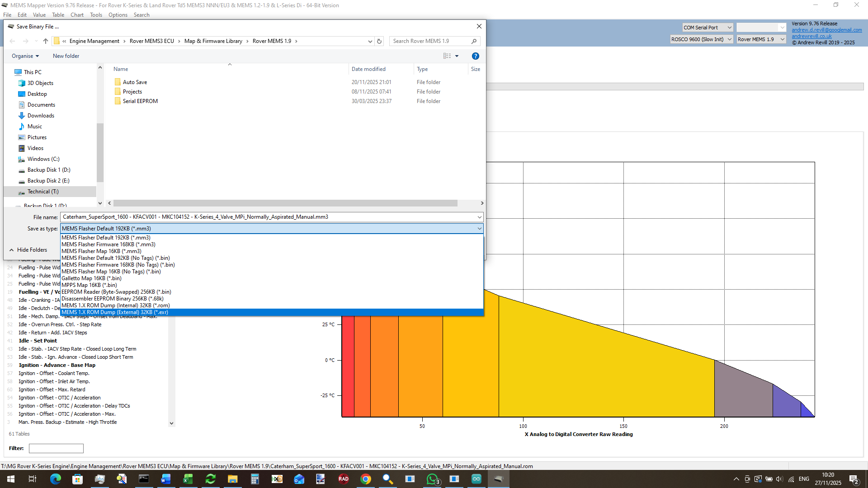Click the change view layout icon
The width and height of the screenshot is (868, 488).
(447, 56)
